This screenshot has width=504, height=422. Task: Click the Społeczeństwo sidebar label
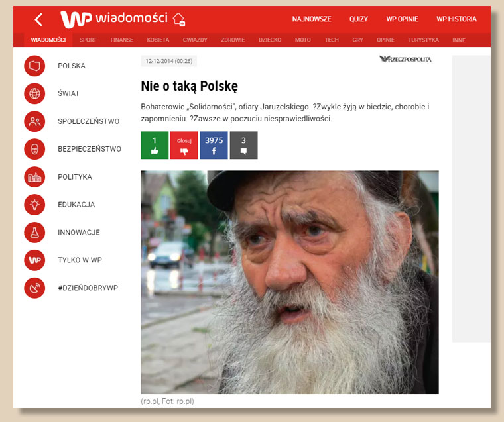point(88,121)
